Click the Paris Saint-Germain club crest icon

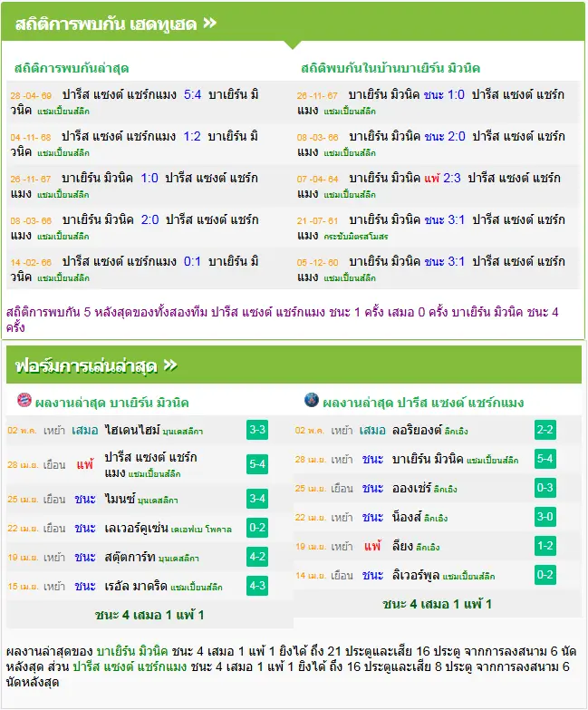pyautogui.click(x=312, y=400)
